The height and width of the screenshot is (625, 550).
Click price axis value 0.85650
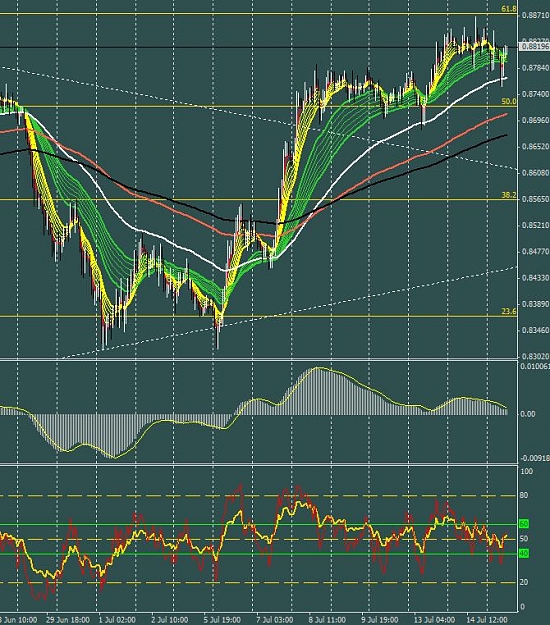(x=535, y=199)
